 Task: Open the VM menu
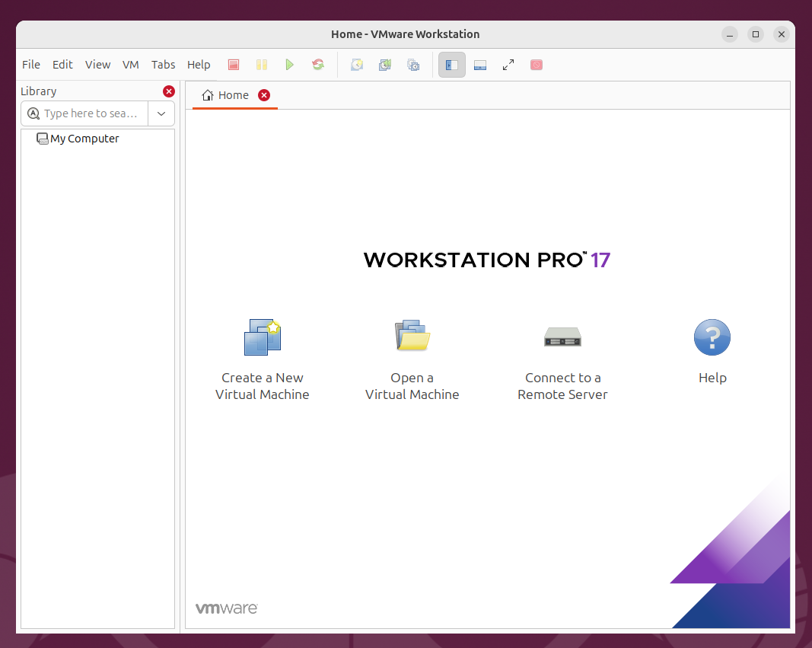(130, 64)
